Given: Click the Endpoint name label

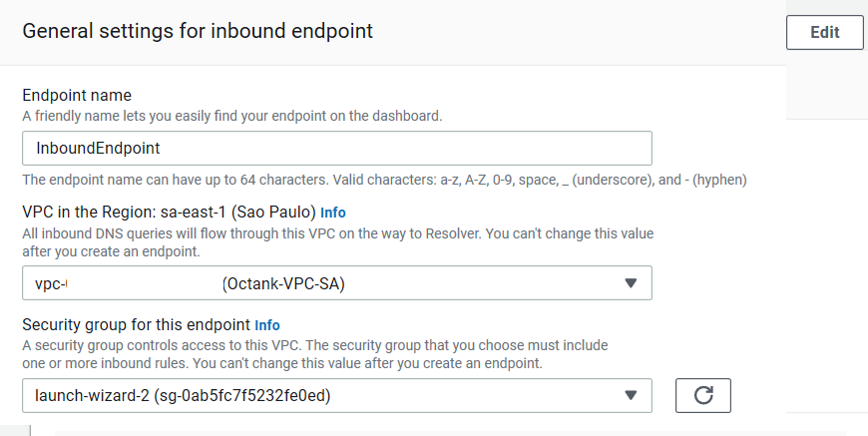Looking at the screenshot, I should coord(77,96).
